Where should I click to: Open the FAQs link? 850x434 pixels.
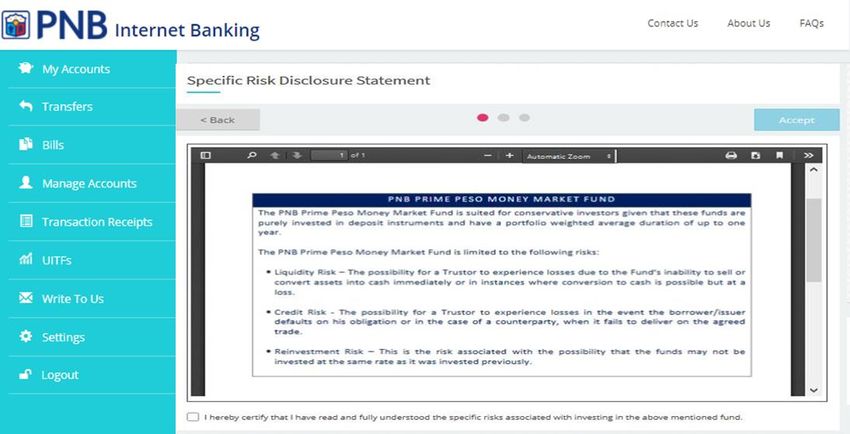[x=812, y=23]
